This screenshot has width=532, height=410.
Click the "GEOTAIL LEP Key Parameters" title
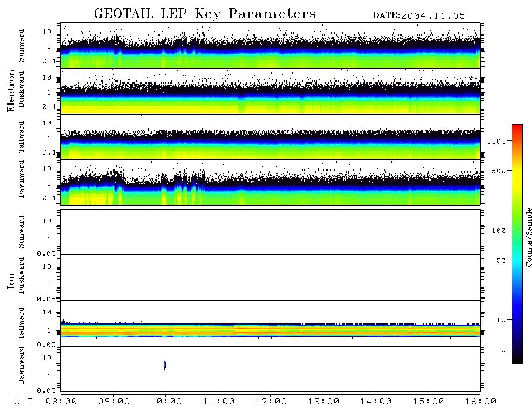(205, 14)
